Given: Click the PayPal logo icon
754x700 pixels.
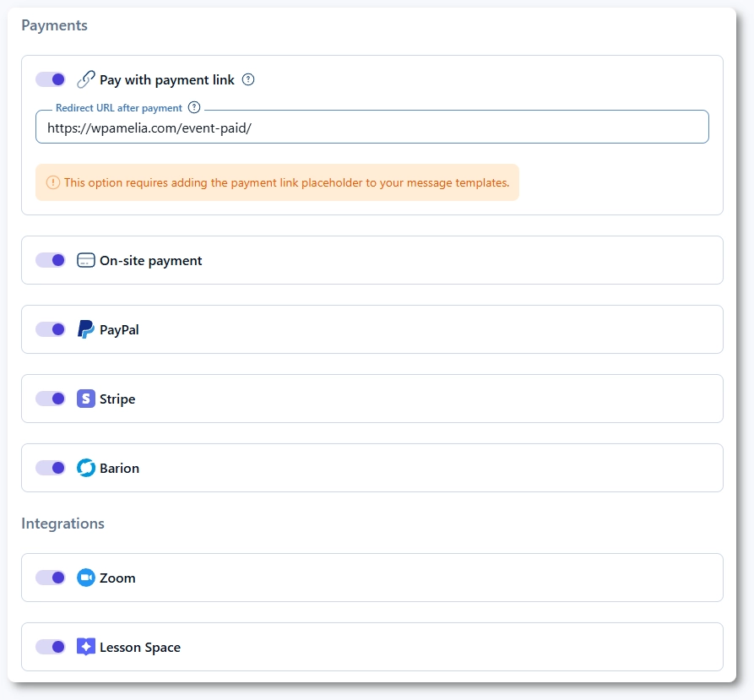Looking at the screenshot, I should click(x=86, y=329).
